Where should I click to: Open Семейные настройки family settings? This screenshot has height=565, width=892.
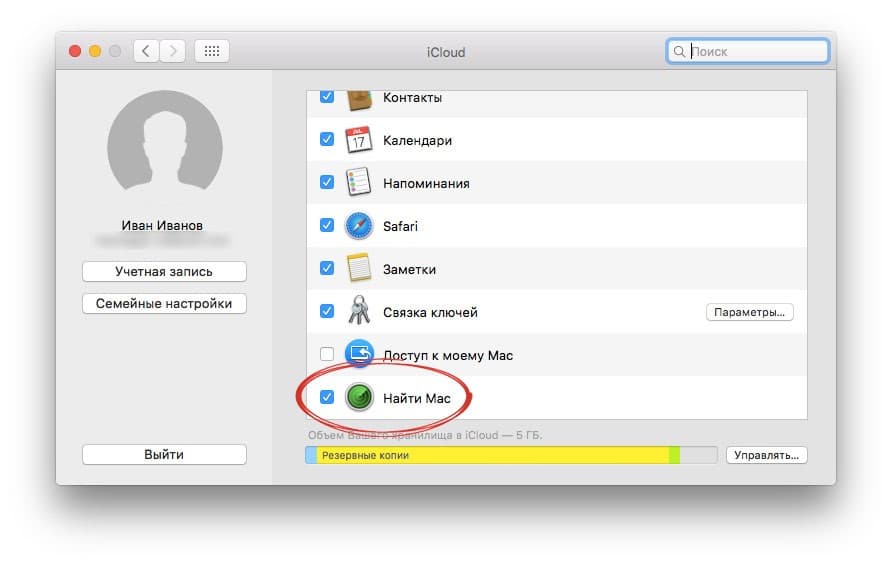pyautogui.click(x=164, y=303)
